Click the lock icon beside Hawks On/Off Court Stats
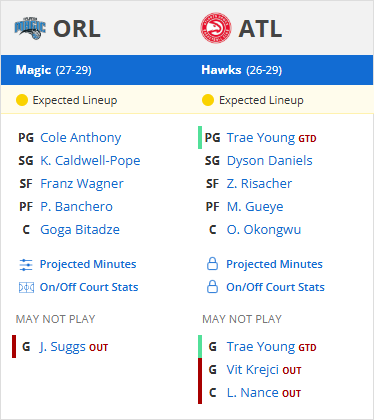 click(x=212, y=287)
